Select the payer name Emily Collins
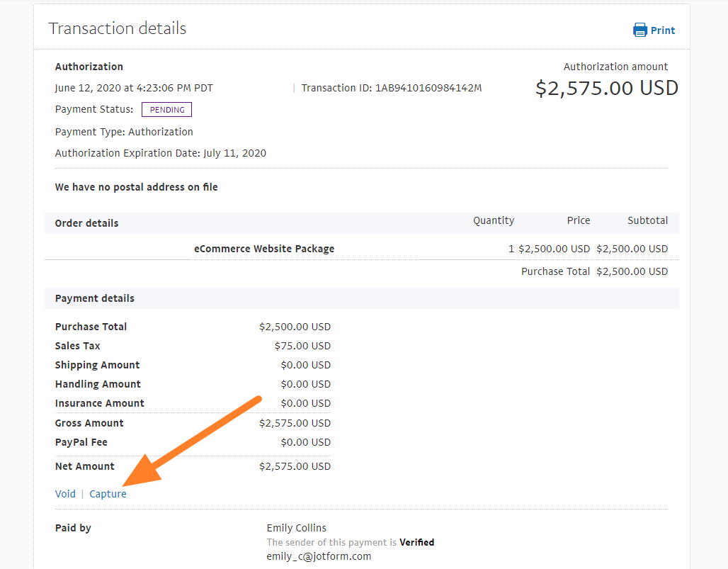Screen dimensions: 728x569 click(x=297, y=528)
